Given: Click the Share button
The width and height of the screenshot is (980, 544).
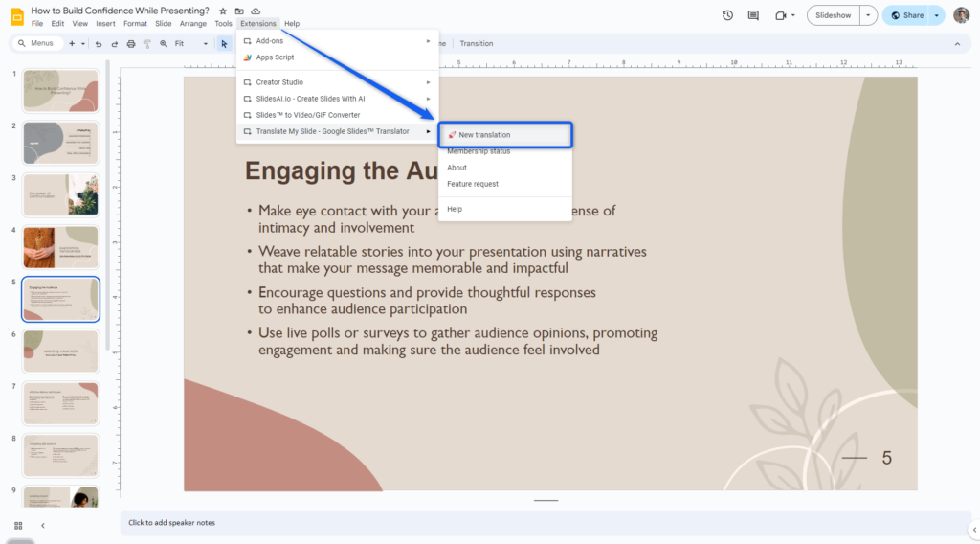Looking at the screenshot, I should point(907,15).
